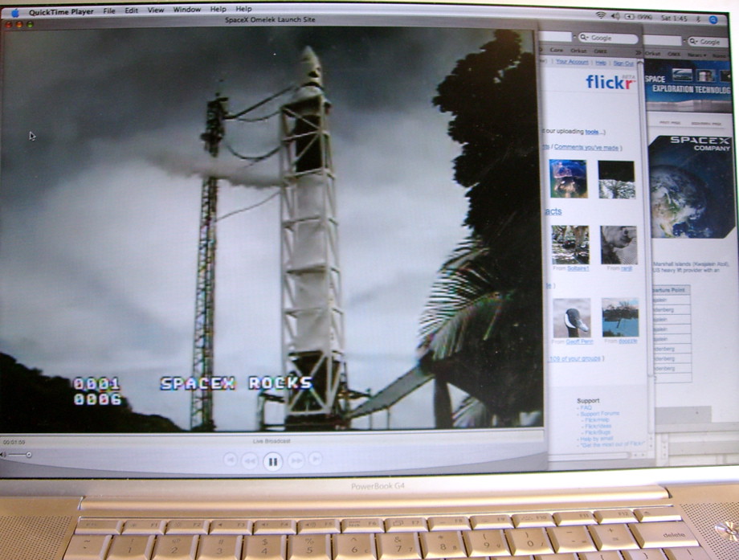Click the Geoff Penn user link
Viewport: 739px width, 560px height.
click(579, 341)
